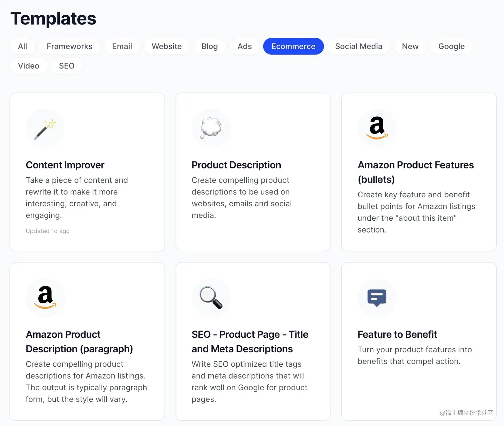Click the speech bubble icon on Feature to Benefit
The width and height of the screenshot is (504, 427).
pyautogui.click(x=377, y=298)
